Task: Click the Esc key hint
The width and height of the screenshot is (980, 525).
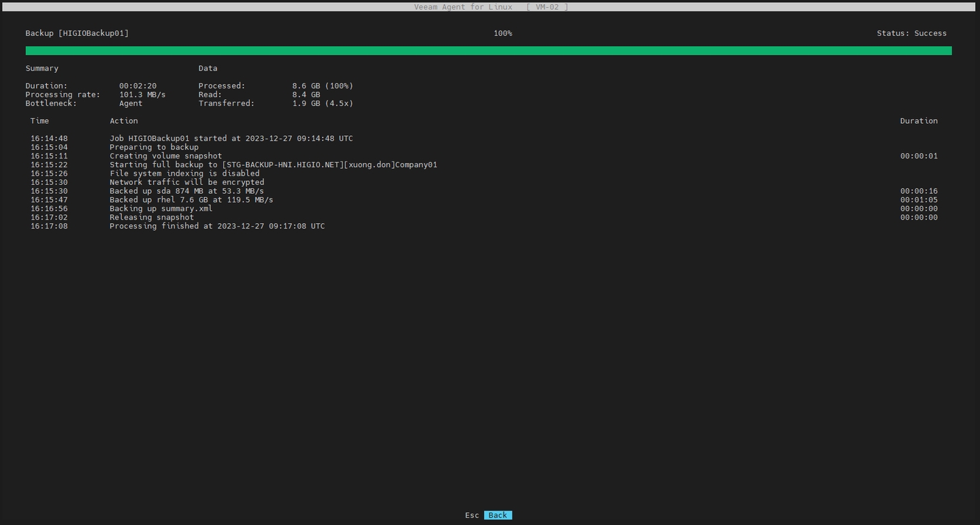Action: 472,515
